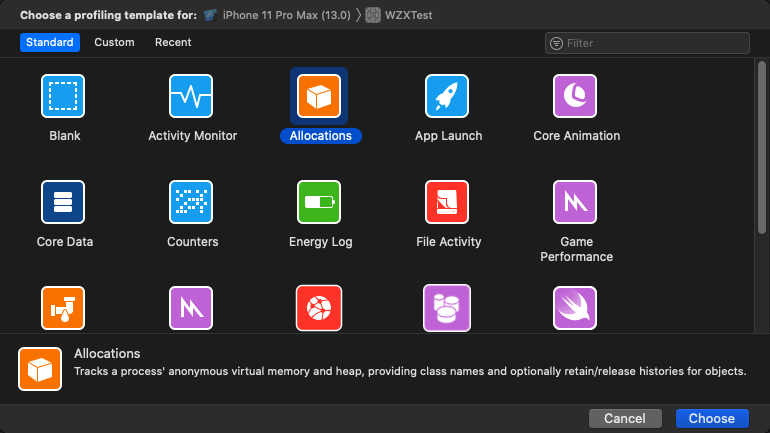Viewport: 770px width, 433px height.
Task: Click the Allocations icon in description pane
Action: tap(40, 369)
